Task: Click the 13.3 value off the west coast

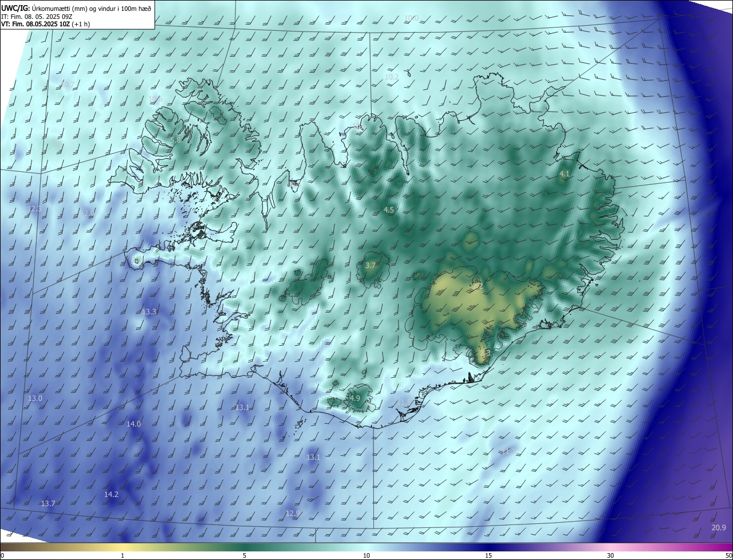Action: tap(149, 311)
